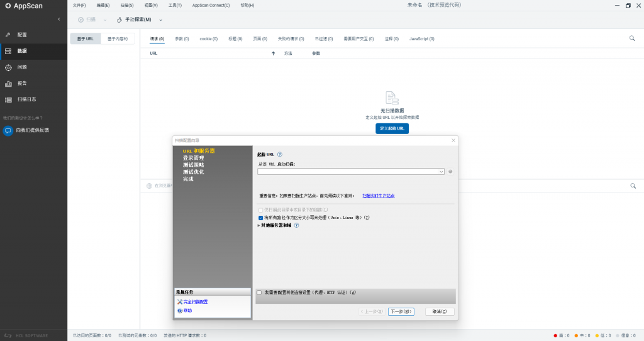Select 登录管理 step in wizard
Viewport: 644px width, 341px height.
coord(194,158)
